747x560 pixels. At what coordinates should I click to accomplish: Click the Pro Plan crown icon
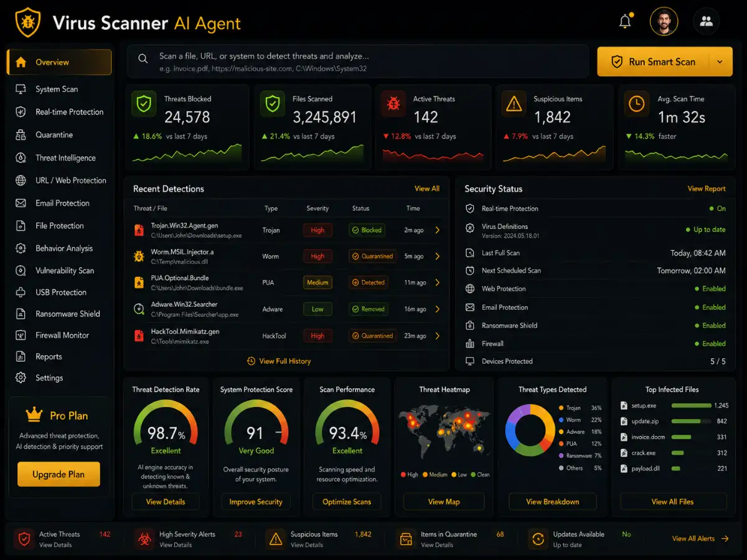point(34,415)
